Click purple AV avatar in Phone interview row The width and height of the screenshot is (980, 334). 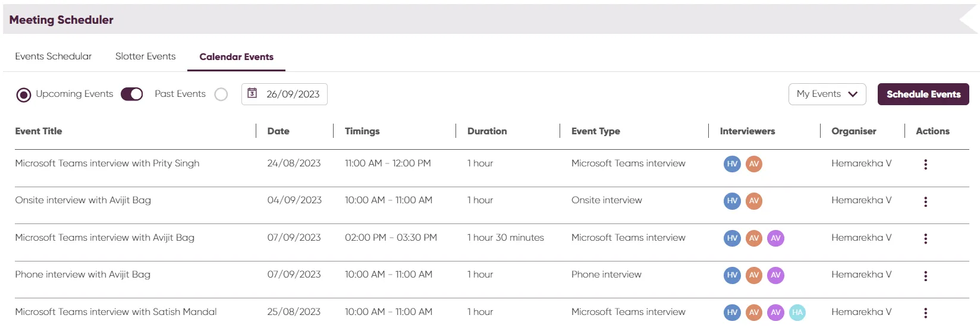(775, 275)
